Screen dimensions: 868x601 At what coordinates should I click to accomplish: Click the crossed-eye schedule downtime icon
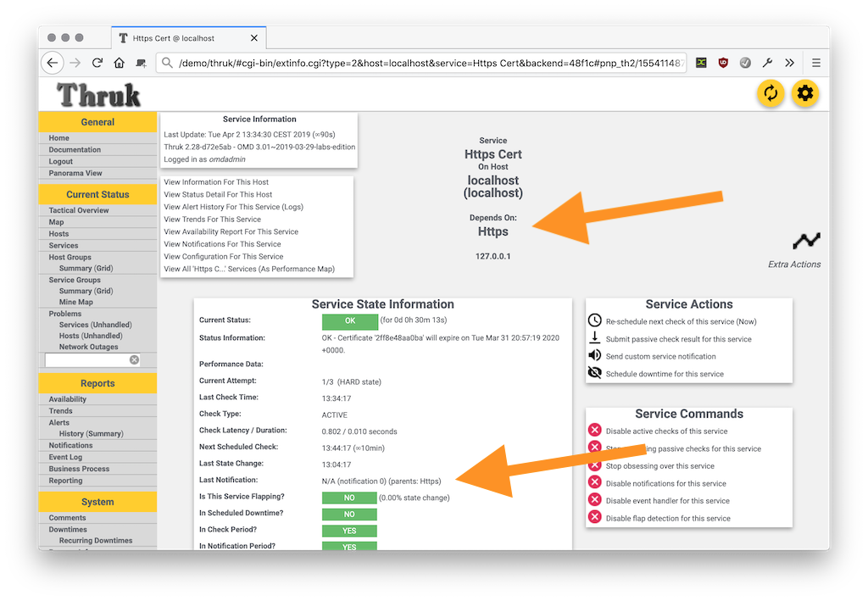pyautogui.click(x=594, y=372)
